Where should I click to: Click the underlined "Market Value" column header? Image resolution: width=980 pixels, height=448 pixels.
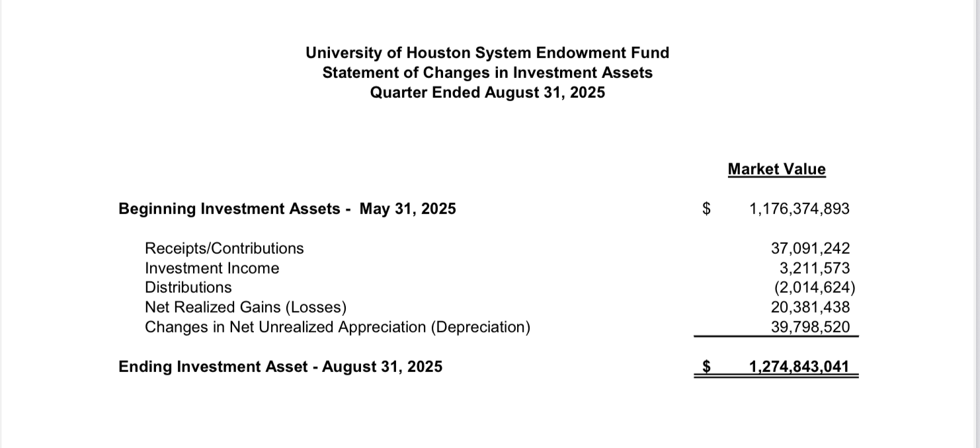point(776,169)
